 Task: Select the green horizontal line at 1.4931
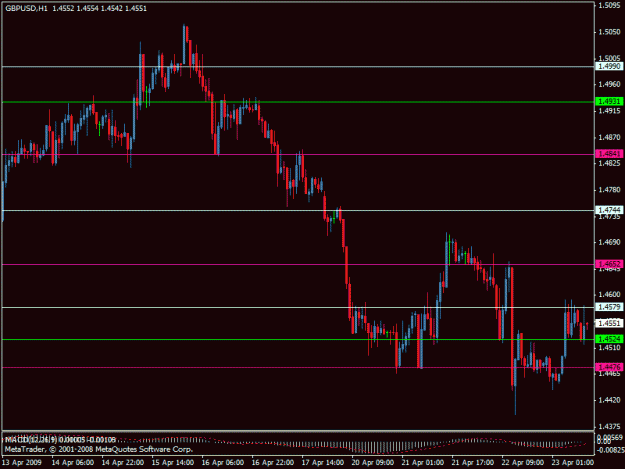pyautogui.click(x=298, y=102)
